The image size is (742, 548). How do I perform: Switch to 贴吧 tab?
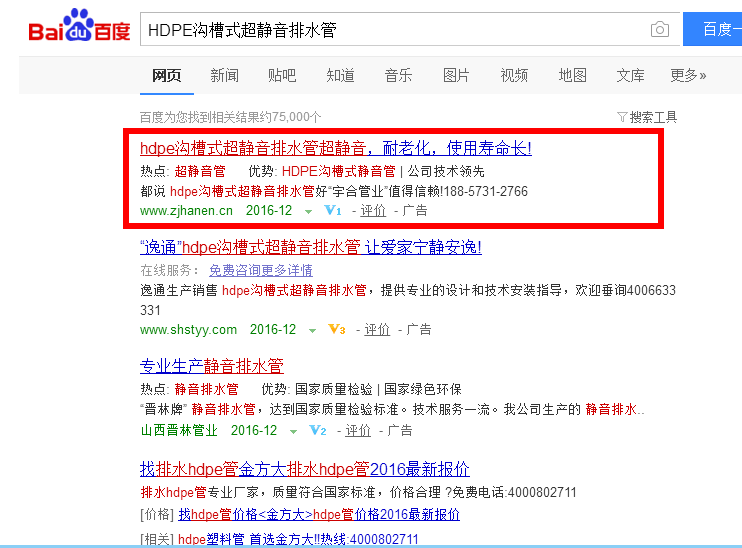pos(282,75)
